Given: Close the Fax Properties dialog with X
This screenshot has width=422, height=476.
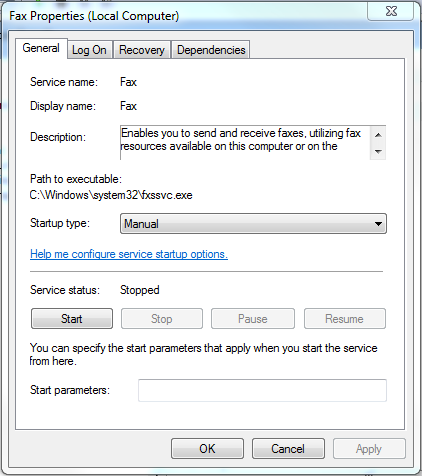Looking at the screenshot, I should point(391,11).
